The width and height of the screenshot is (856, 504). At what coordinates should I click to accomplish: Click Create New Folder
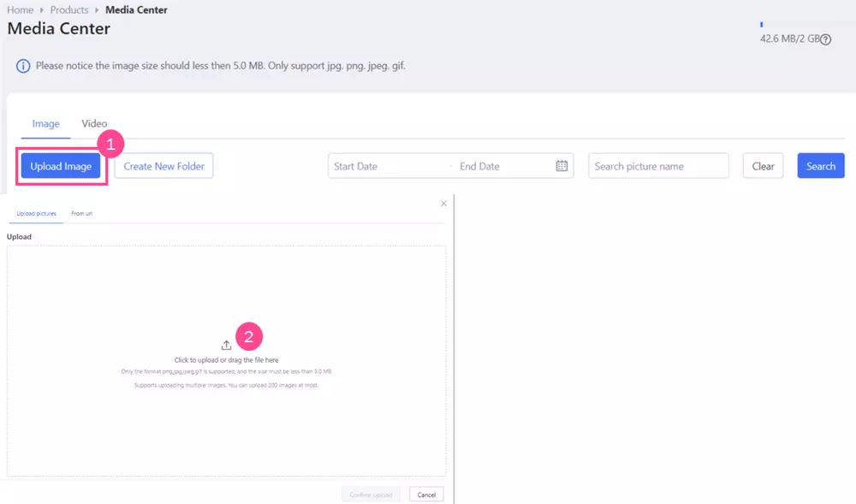(x=163, y=166)
